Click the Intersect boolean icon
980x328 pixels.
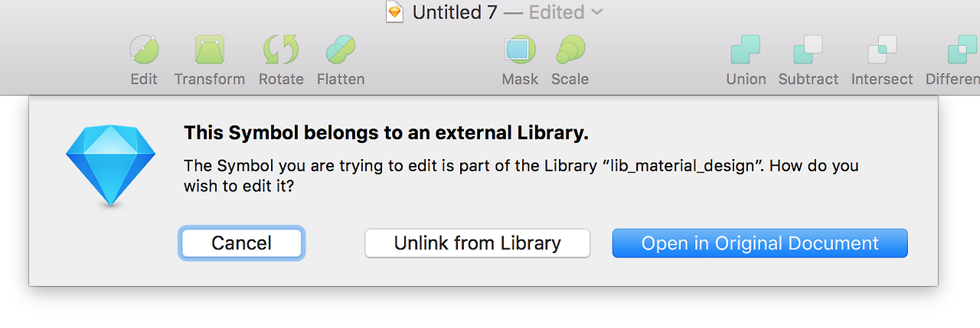click(x=882, y=50)
